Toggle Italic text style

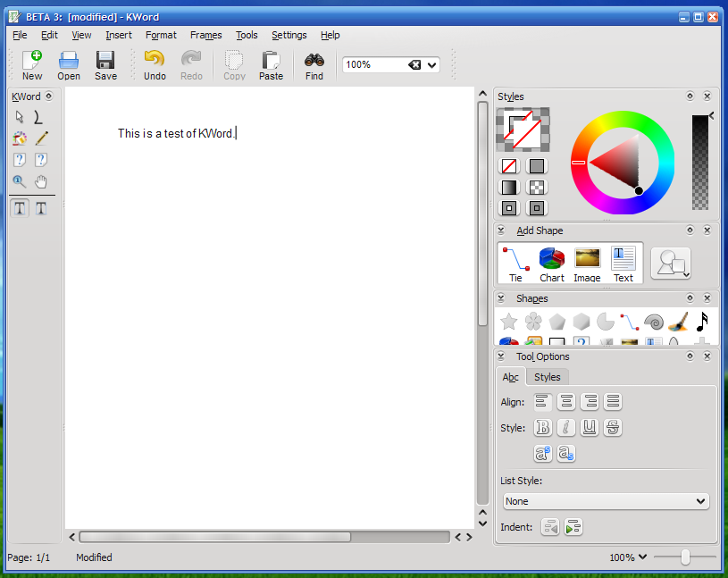click(x=566, y=428)
